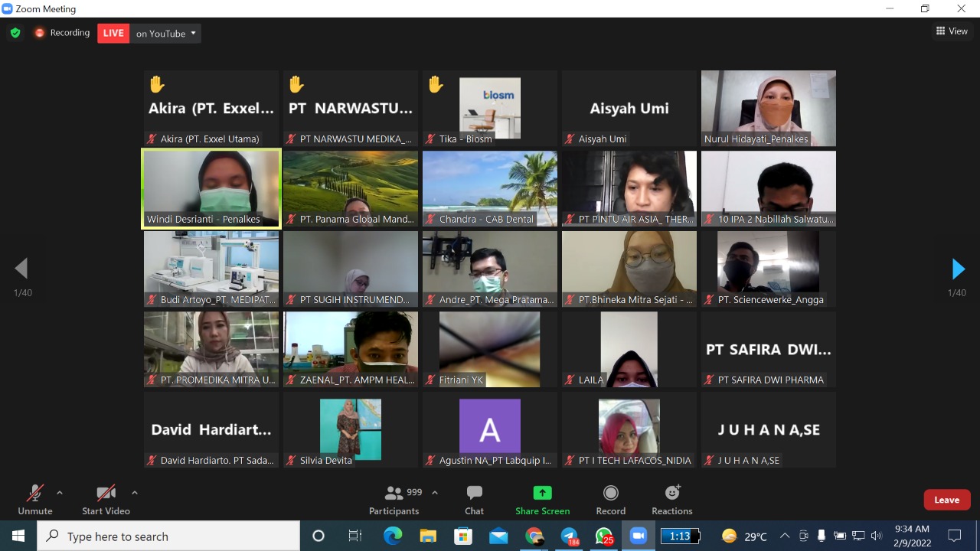
Task: Select 10 IPA 2 Nabillah Salwatu video tile
Action: point(769,188)
